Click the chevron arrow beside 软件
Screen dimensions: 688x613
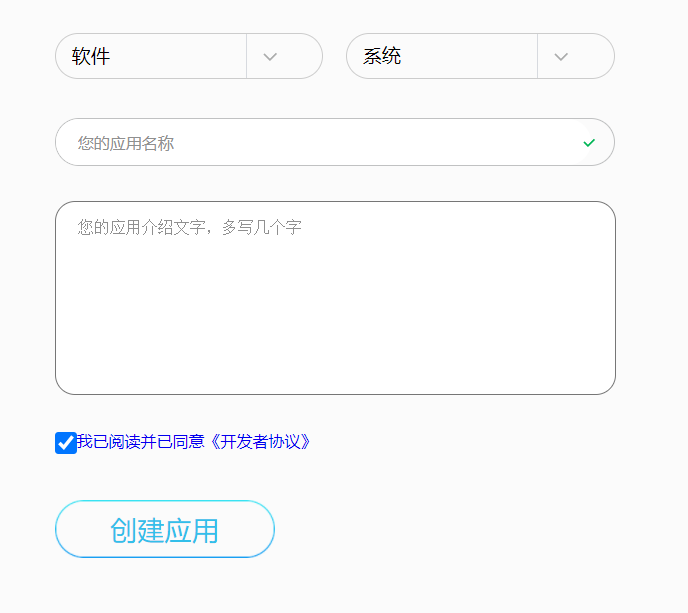click(x=270, y=56)
